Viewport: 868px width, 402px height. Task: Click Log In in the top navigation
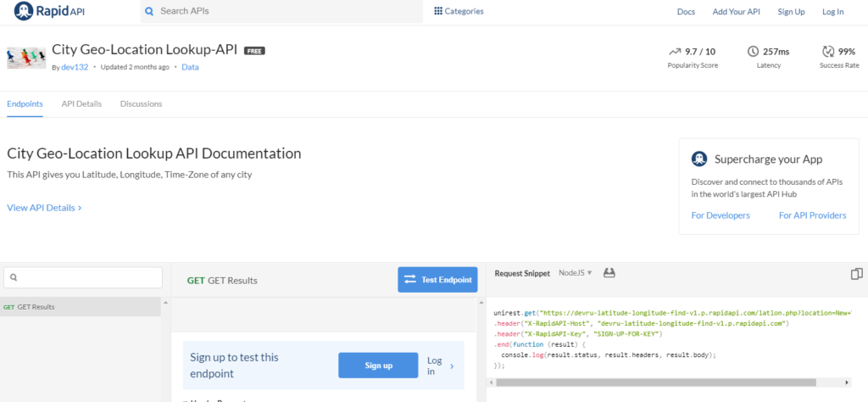pyautogui.click(x=832, y=12)
